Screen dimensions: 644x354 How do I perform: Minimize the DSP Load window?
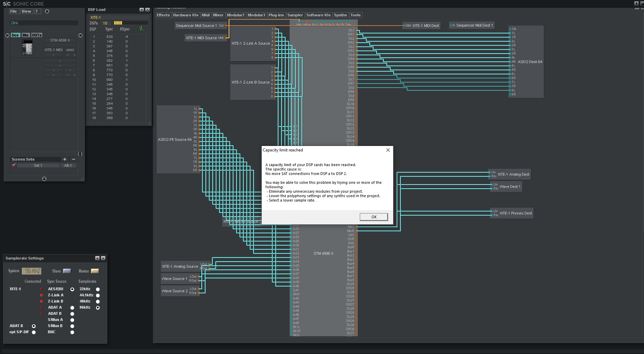142,10
